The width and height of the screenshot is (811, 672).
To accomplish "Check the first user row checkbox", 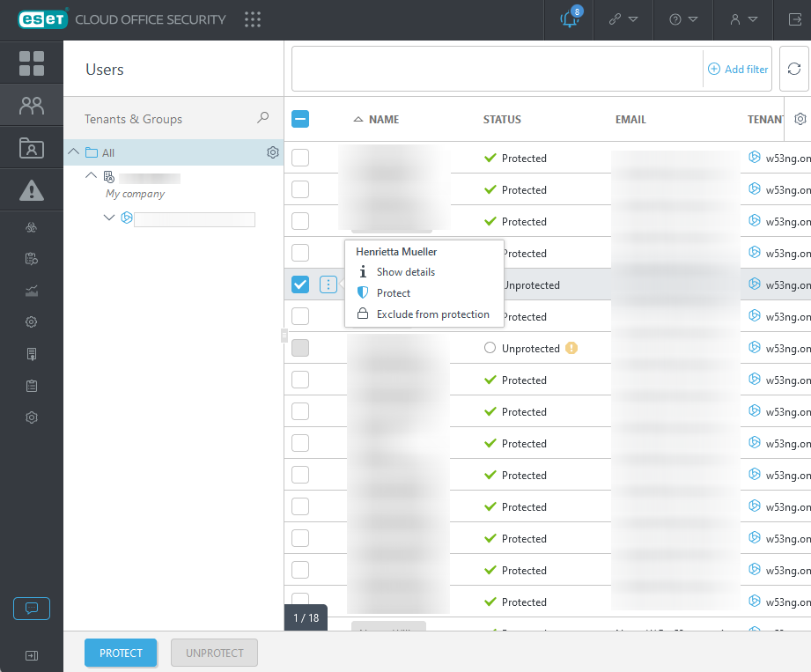I will point(300,158).
